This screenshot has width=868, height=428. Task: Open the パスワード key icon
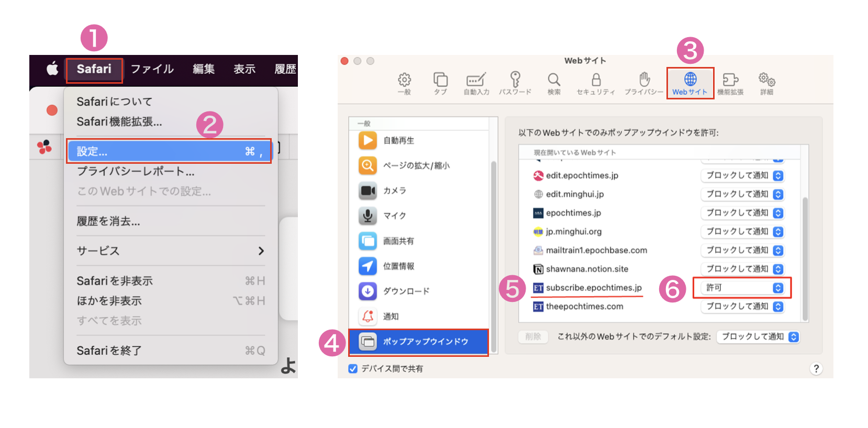pos(515,84)
